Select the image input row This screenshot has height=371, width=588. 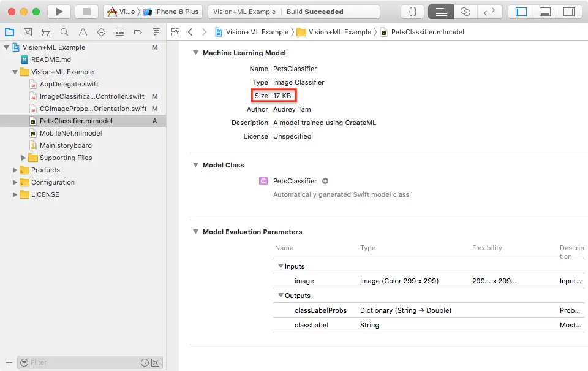pos(429,281)
